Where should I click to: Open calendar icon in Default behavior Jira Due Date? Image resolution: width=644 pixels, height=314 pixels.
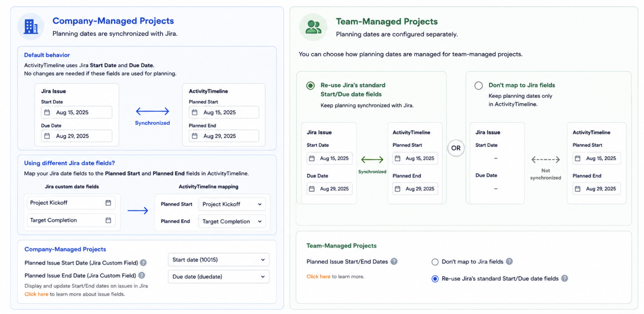pos(47,136)
